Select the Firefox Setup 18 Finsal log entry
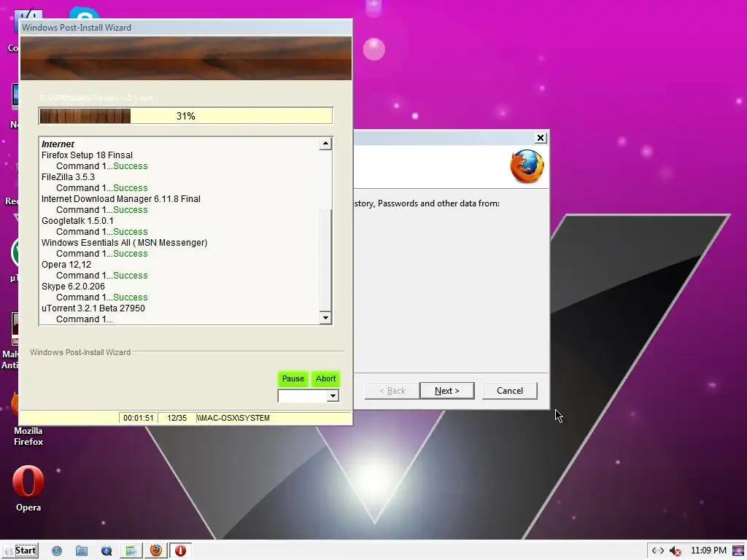The height and width of the screenshot is (560, 747). tap(88, 155)
